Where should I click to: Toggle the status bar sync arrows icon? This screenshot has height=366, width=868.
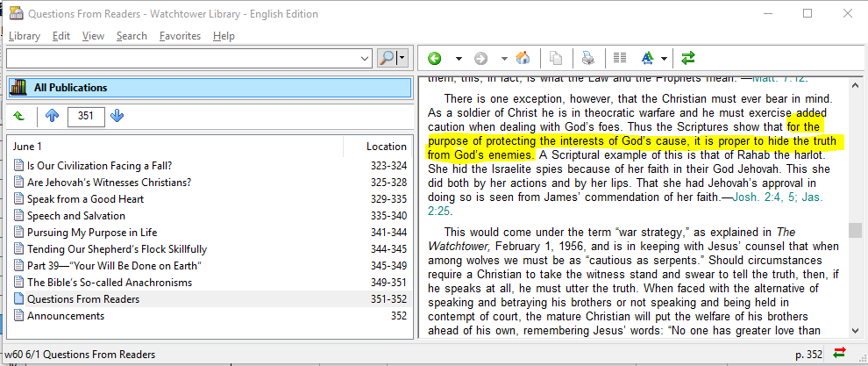pyautogui.click(x=839, y=354)
